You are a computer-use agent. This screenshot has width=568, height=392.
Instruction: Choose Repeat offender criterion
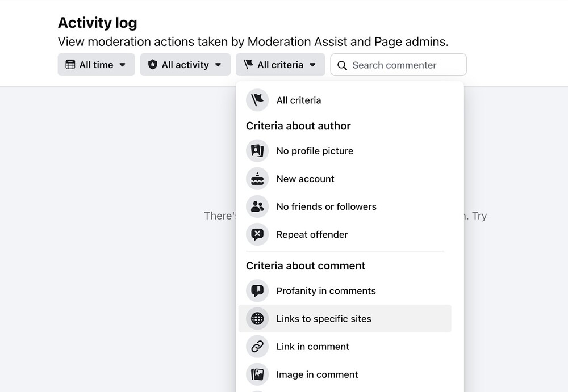345,234
